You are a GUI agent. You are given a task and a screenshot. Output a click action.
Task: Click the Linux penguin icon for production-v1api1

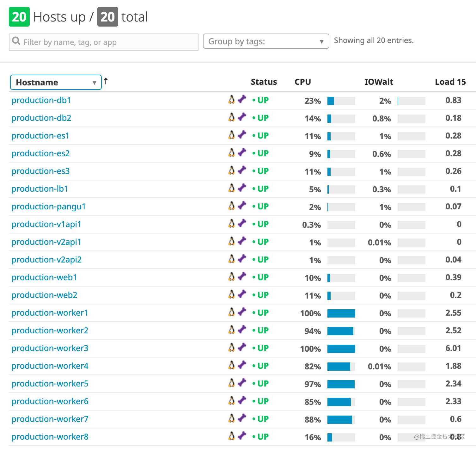click(x=232, y=223)
